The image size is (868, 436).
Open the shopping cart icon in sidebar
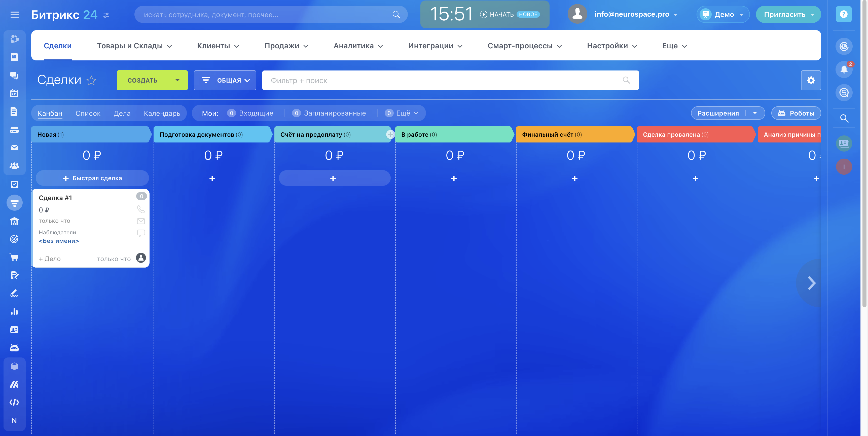point(14,258)
